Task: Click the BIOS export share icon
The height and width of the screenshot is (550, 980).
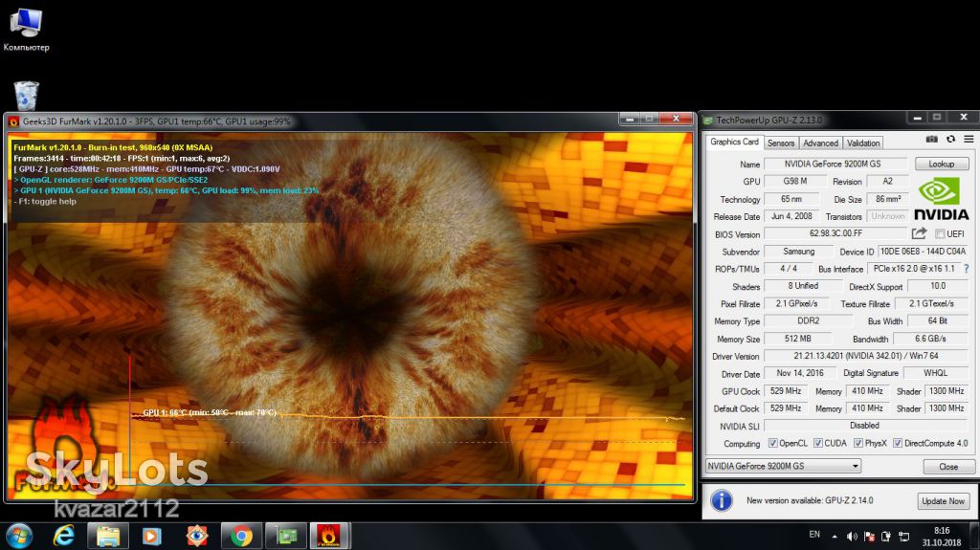Action: point(919,233)
